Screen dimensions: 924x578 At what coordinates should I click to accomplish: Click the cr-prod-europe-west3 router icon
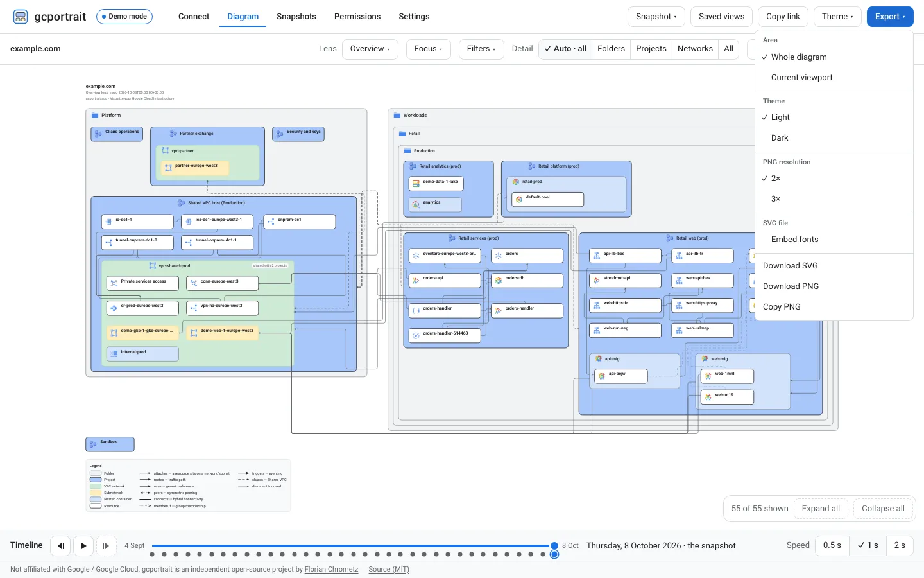pos(114,308)
